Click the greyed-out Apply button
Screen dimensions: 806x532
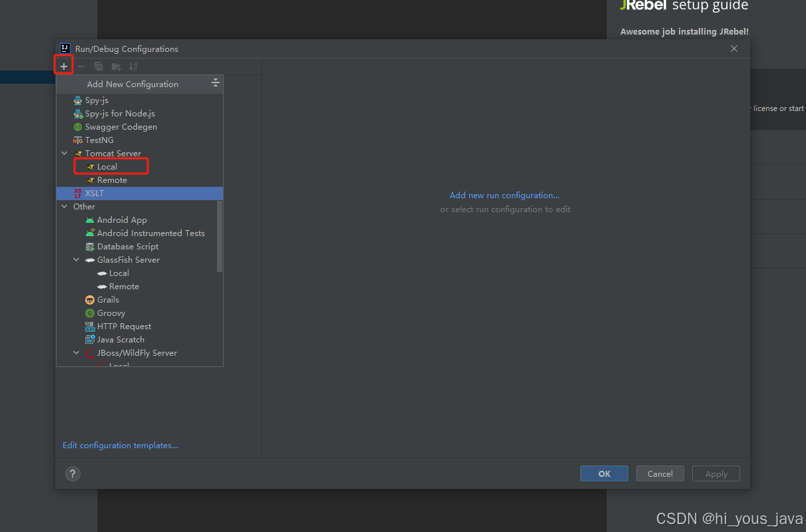click(x=716, y=473)
